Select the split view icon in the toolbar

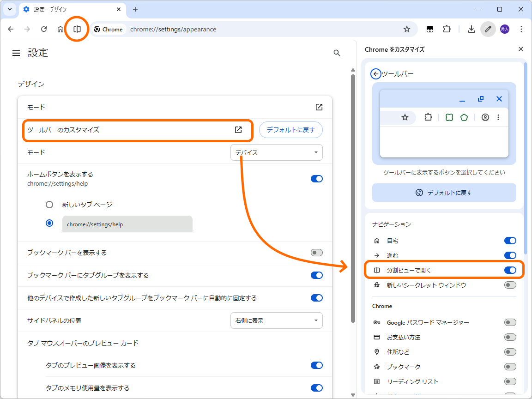pos(77,29)
